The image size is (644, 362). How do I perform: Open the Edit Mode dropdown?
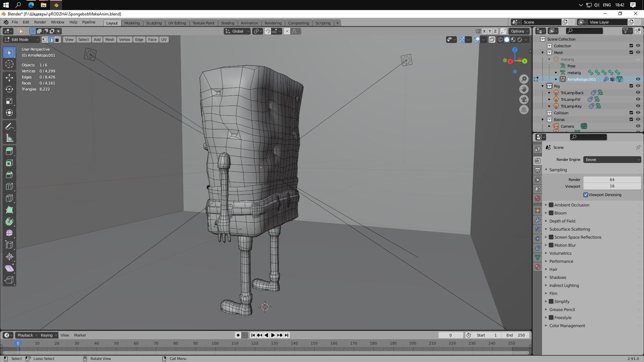(22, 40)
